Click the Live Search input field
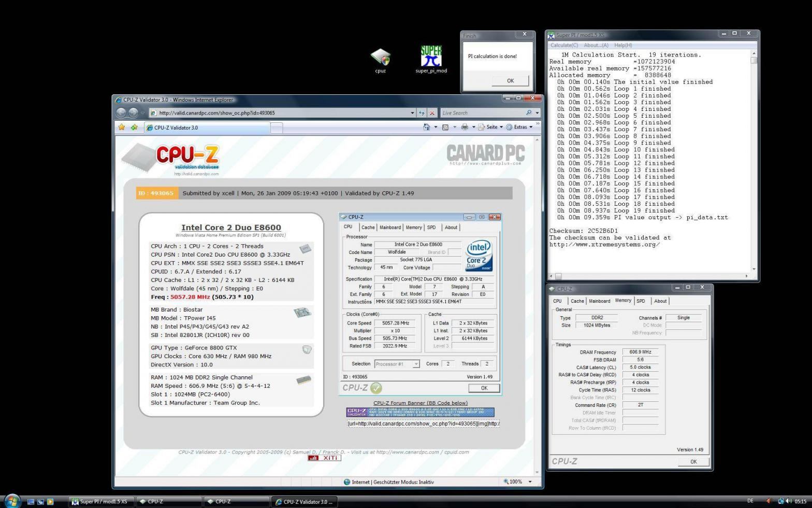Image resolution: width=812 pixels, height=508 pixels. 483,112
